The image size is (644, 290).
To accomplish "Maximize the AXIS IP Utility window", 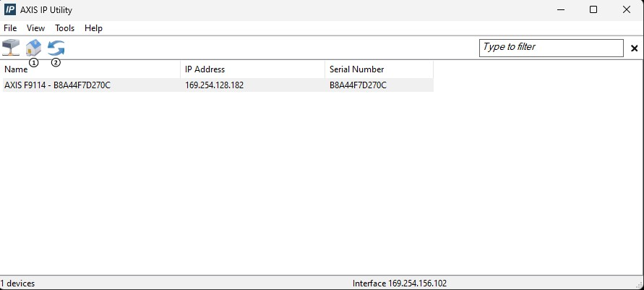I will [593, 10].
